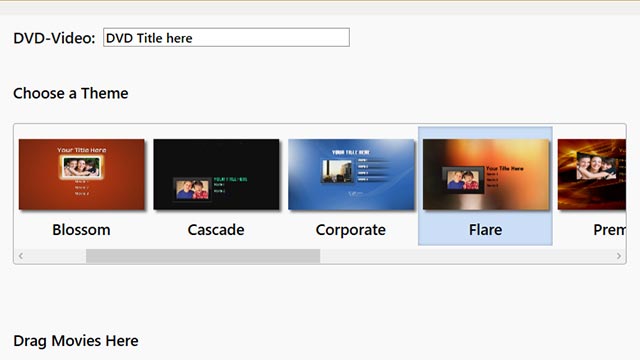The image size is (640, 360).
Task: Click the horizontal scrollbar thumb of themes
Action: (x=203, y=256)
